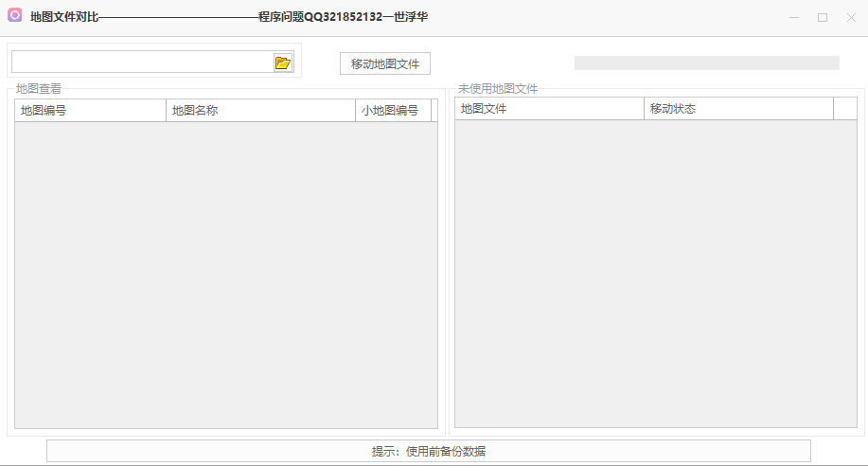
Task: Maximize the 地图文件对比 window
Action: 823,18
